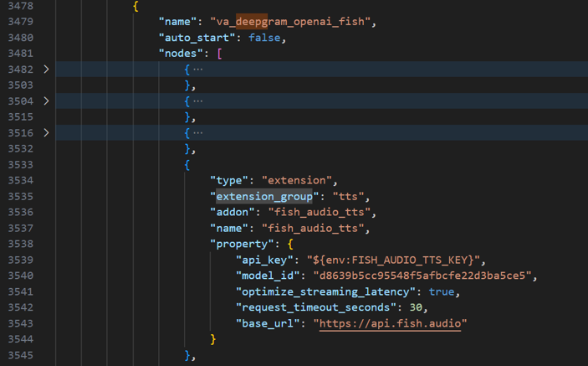Click the "type" key on line 3534
This screenshot has height=366, width=588.
(x=229, y=181)
